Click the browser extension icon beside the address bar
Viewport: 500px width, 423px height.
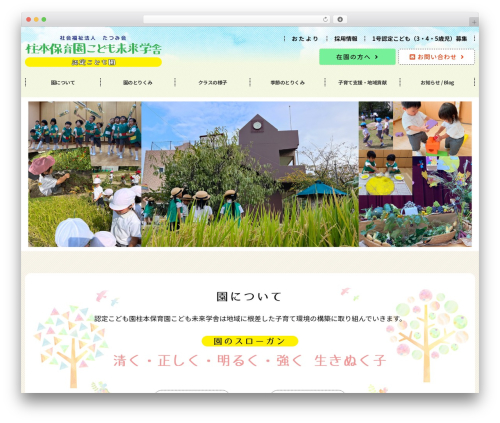tap(340, 20)
